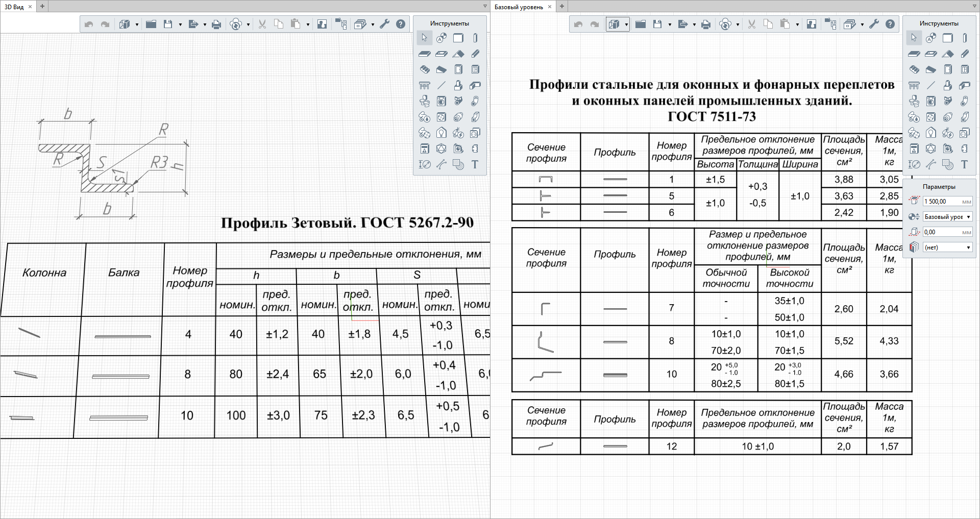Choose the Railing tool in 3D Вид pane
This screenshot has width=980, height=519.
click(425, 85)
